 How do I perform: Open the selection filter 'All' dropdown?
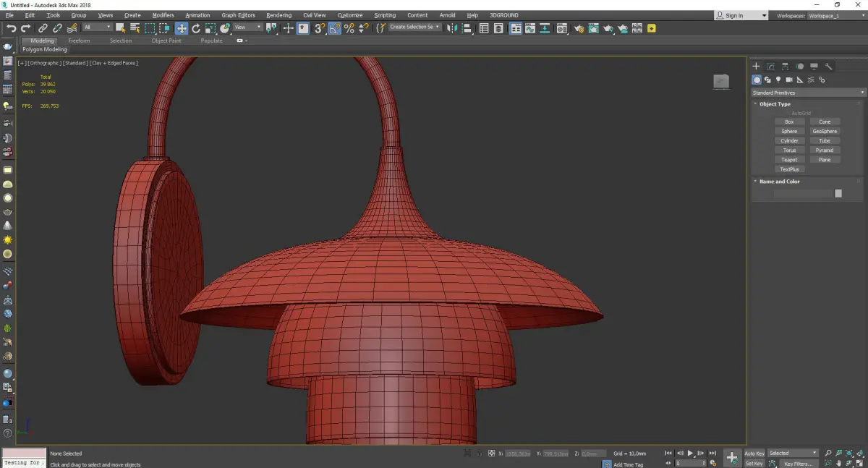(97, 27)
